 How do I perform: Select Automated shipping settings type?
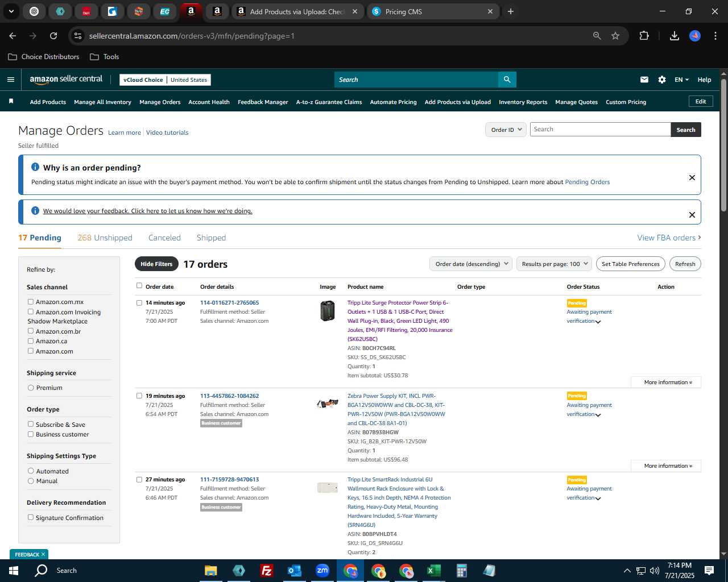coord(31,471)
